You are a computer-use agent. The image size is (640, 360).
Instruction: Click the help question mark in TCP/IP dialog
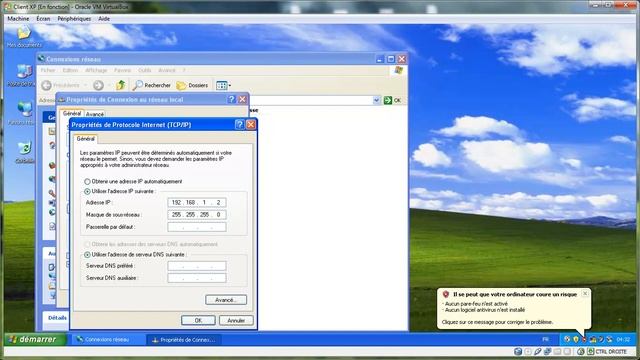tap(240, 124)
